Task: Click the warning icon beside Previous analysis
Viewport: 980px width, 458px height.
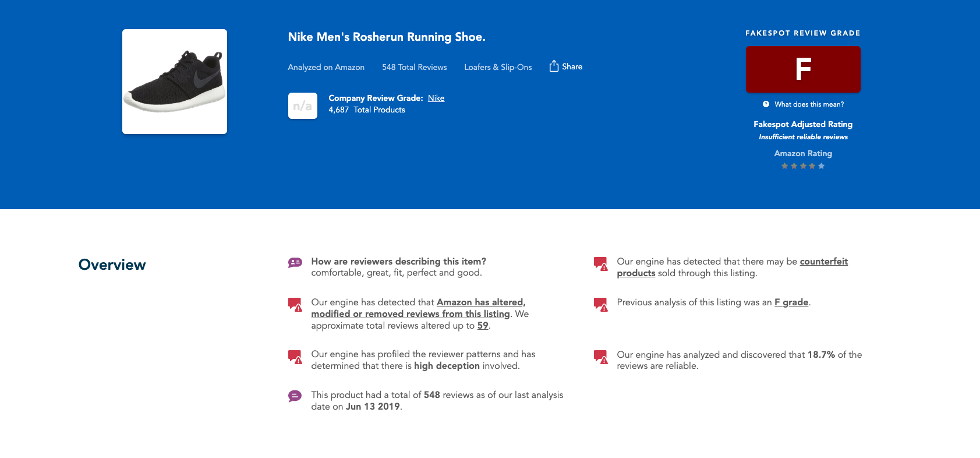Action: (601, 304)
